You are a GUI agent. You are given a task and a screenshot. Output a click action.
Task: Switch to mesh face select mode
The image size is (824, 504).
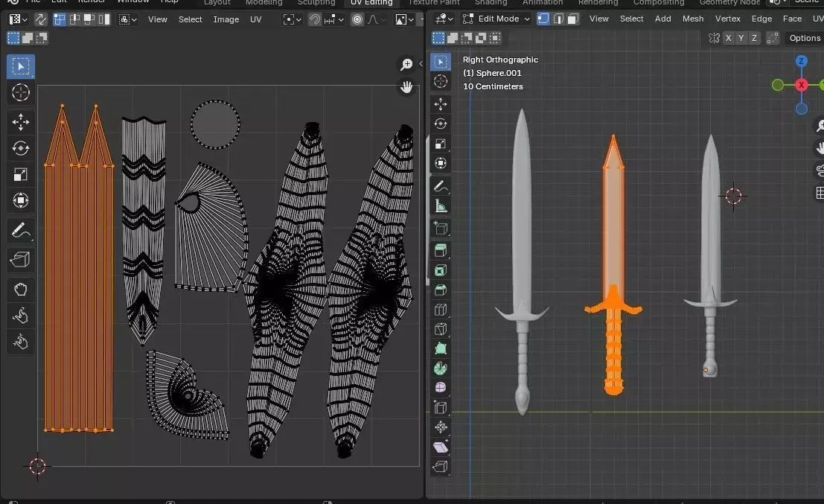coord(573,19)
